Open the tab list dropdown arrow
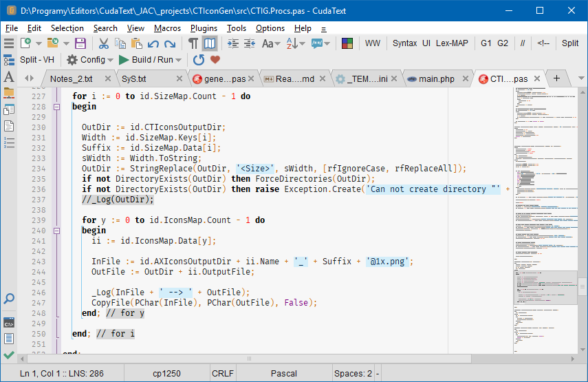Viewport: 588px width, 382px height. click(581, 78)
